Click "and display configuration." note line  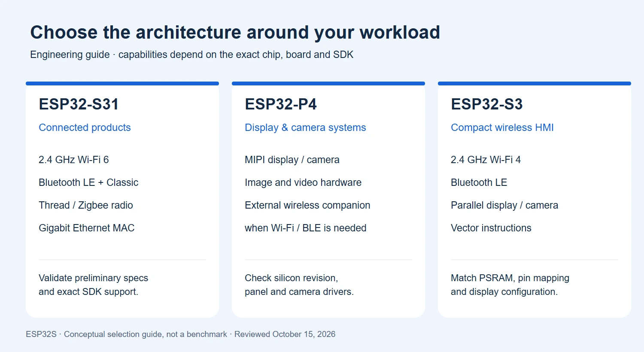504,292
